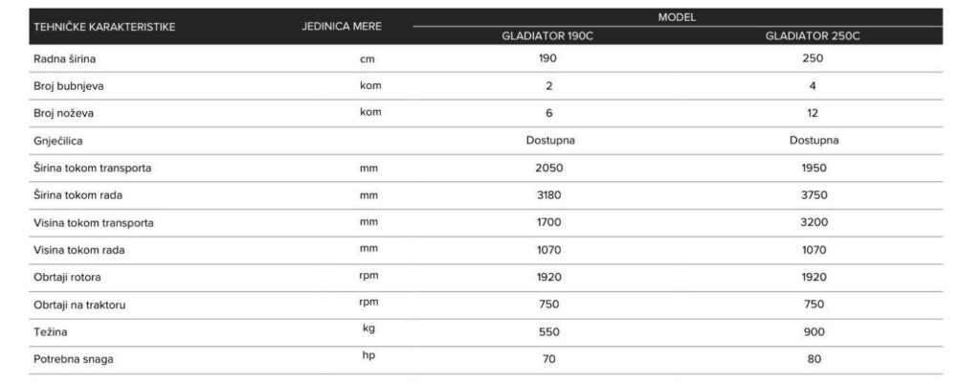
Task: Click Dostupna under GLADIATOR 190C
Action: [x=550, y=140]
